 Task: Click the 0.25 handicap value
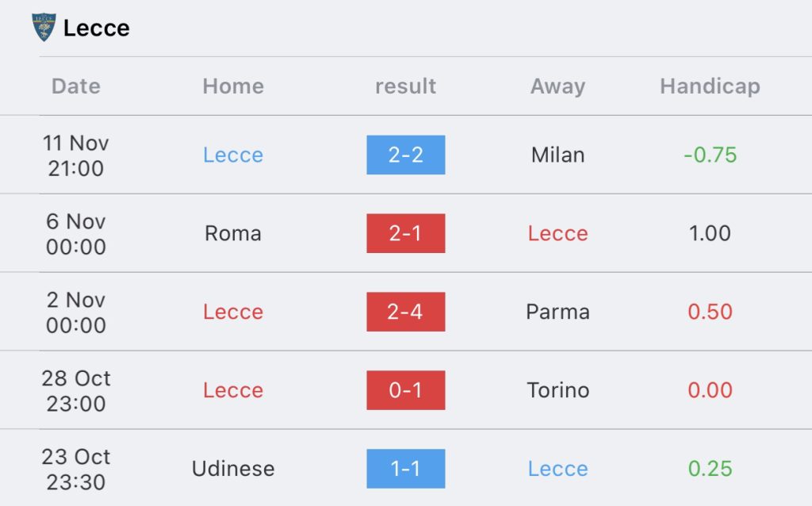pos(710,469)
